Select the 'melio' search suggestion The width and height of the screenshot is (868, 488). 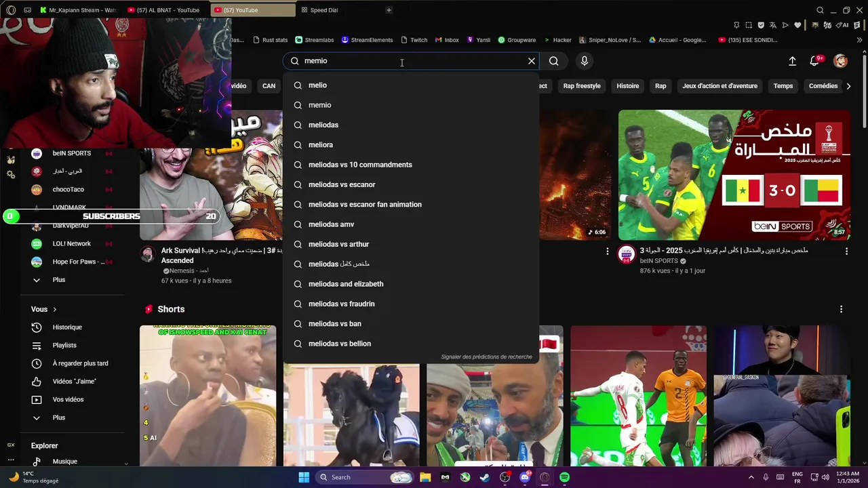[411, 85]
